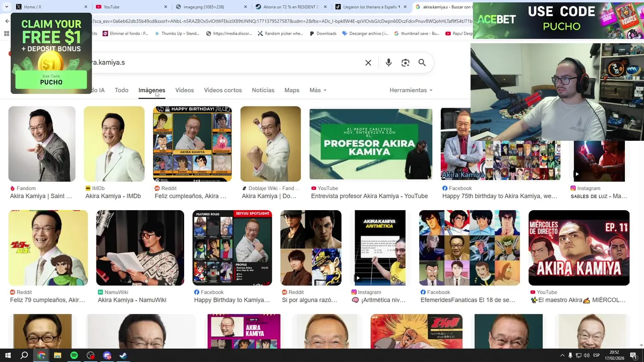644x362 pixels.
Task: Select the Noticias search filter
Action: pyautogui.click(x=263, y=90)
